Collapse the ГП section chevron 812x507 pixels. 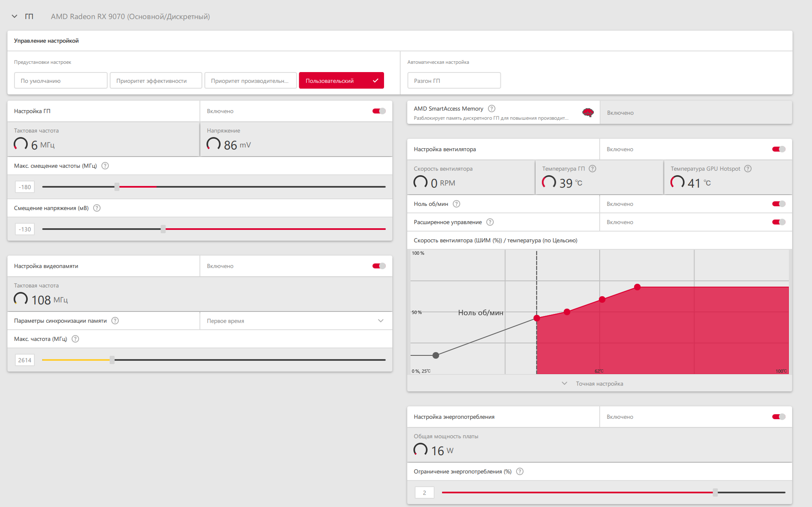coord(15,17)
